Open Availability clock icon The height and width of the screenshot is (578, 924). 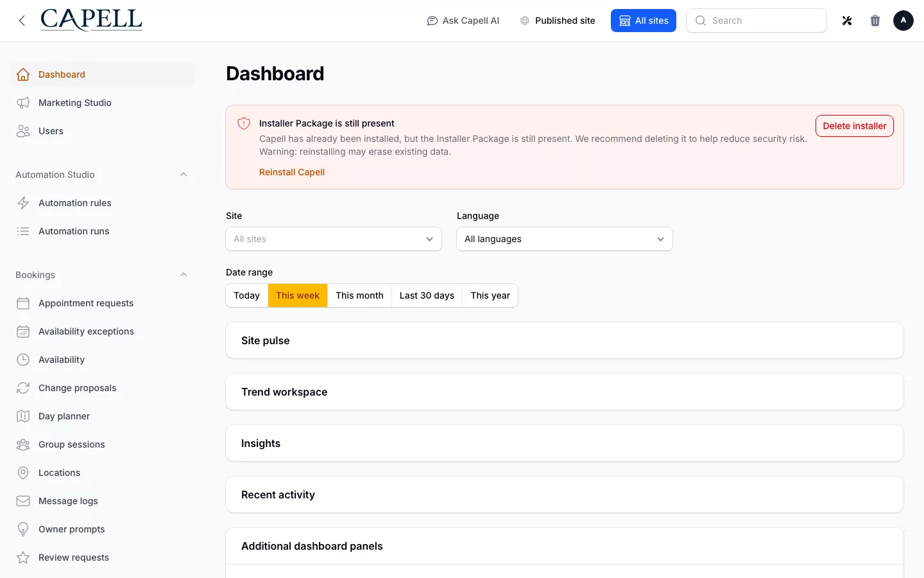(x=23, y=360)
